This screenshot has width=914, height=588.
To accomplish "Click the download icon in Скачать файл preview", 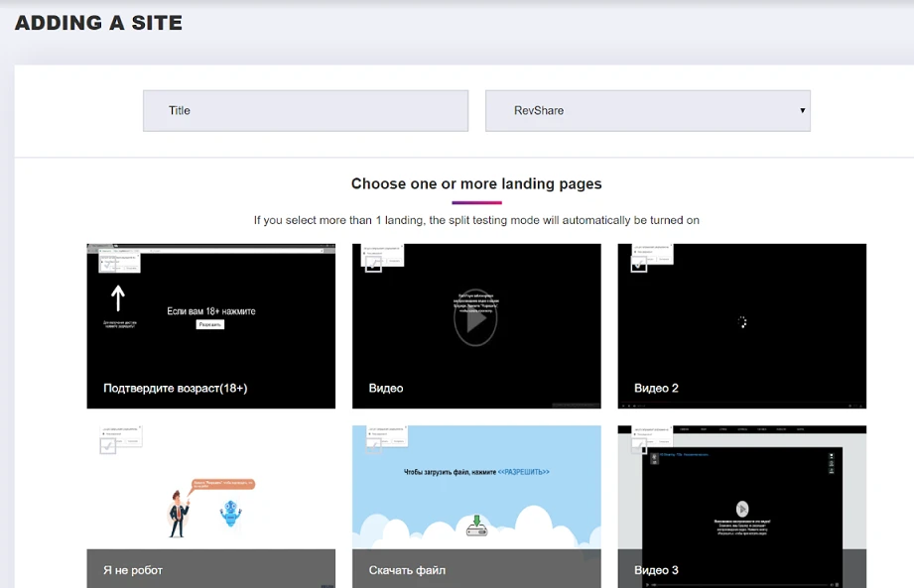I will pos(476,526).
